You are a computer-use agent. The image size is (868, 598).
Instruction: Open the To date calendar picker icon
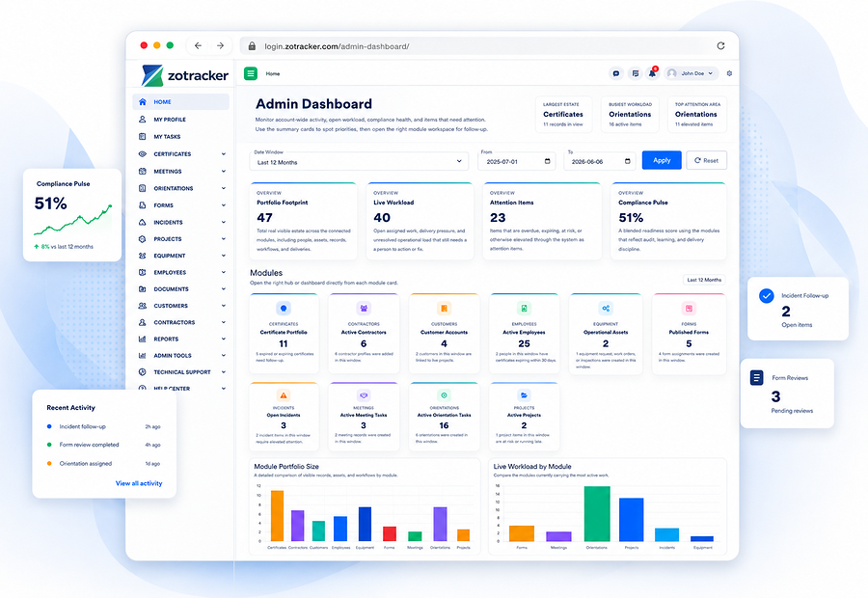coord(627,161)
